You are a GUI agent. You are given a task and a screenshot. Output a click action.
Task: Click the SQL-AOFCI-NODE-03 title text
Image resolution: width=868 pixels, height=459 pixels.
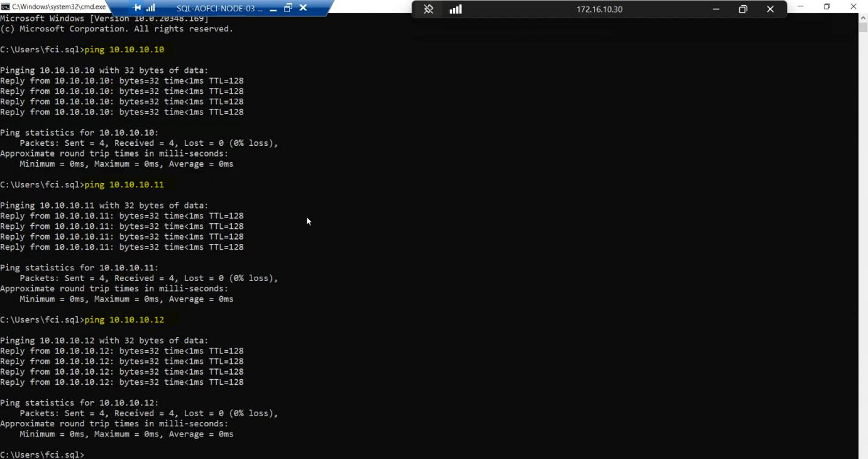coord(220,8)
